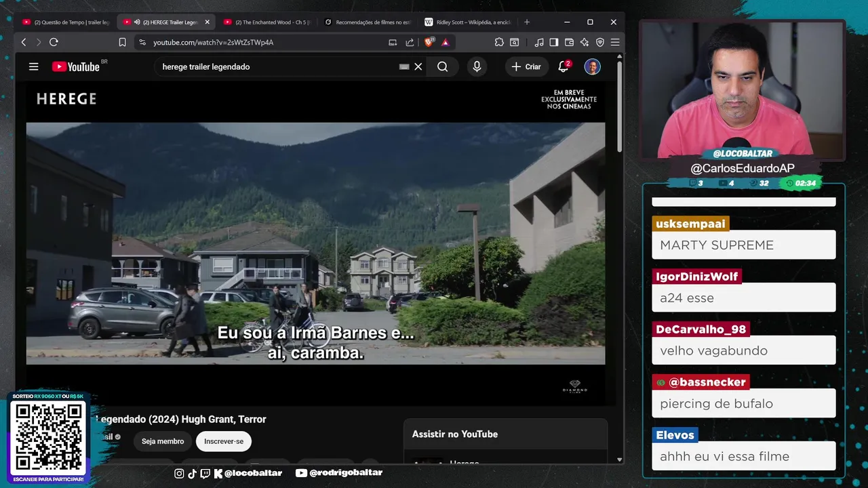Open the Brave VPN shield icon

click(x=599, y=42)
